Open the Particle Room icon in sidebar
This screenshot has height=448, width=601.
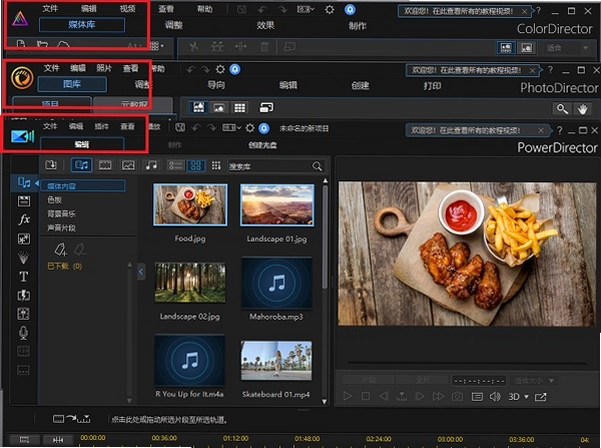pos(23,258)
